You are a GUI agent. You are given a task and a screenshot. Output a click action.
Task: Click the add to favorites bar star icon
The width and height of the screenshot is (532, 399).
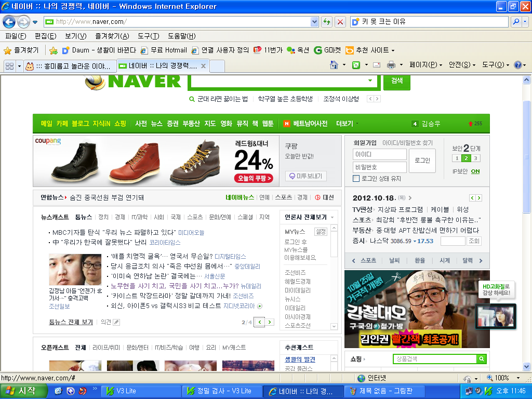tap(54, 50)
